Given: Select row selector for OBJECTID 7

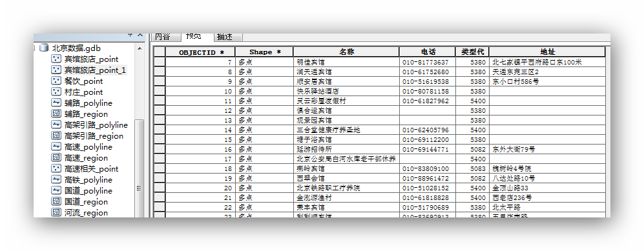Looking at the screenshot, I should point(160,63).
